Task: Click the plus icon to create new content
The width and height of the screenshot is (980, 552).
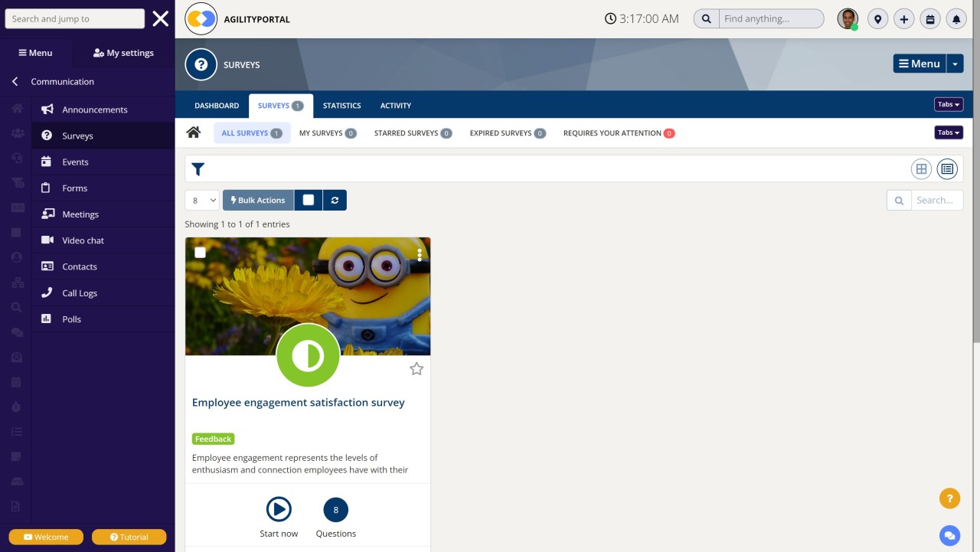Action: (x=904, y=18)
